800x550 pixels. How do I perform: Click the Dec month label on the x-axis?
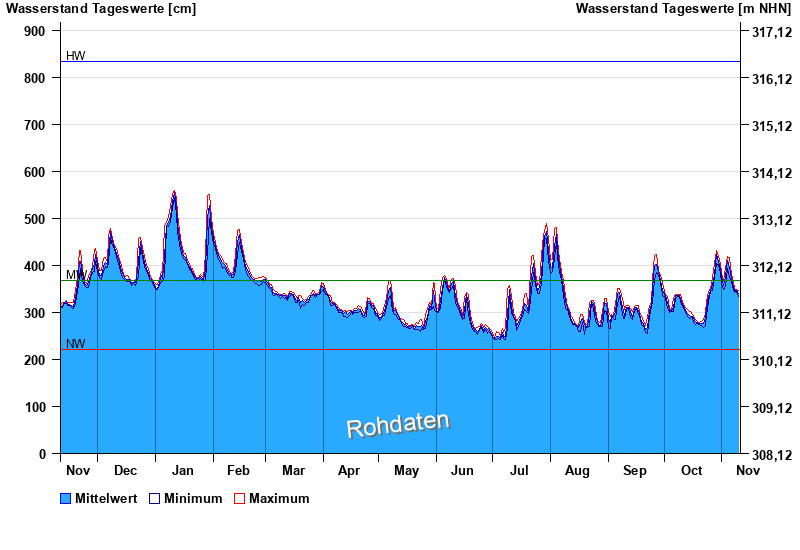click(x=126, y=470)
